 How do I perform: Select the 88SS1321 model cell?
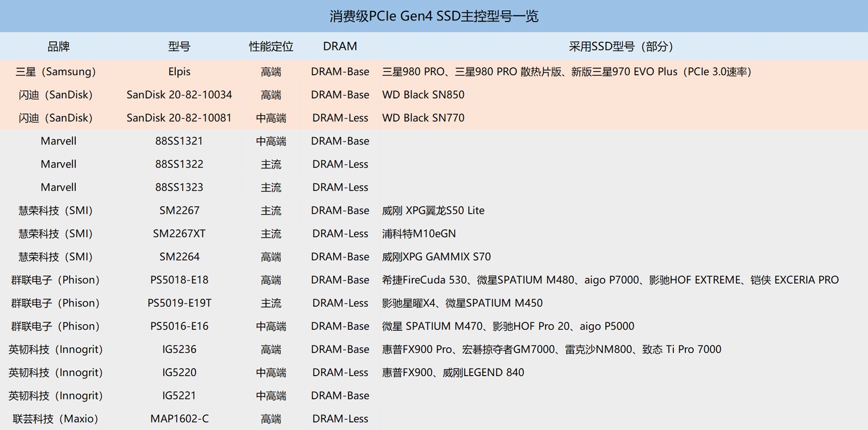point(179,141)
